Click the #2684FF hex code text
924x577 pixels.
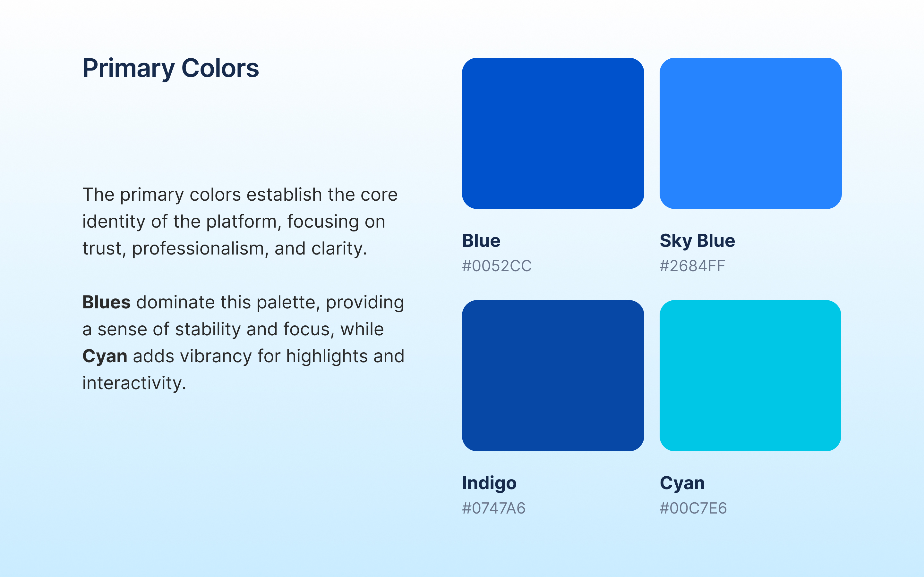tap(692, 266)
